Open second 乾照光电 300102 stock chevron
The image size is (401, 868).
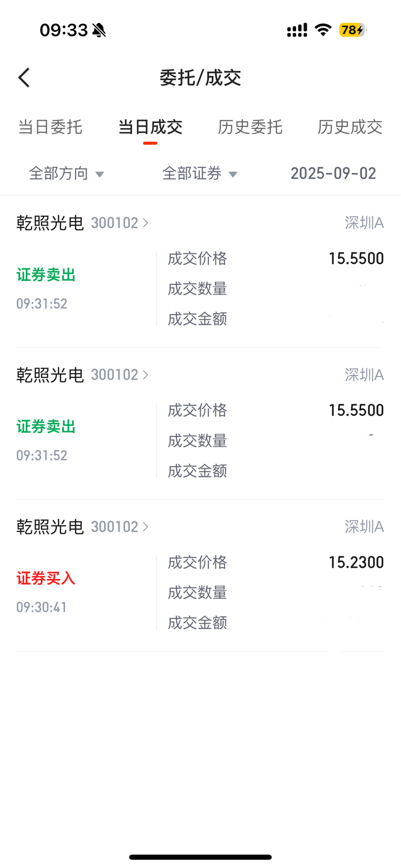pos(145,375)
